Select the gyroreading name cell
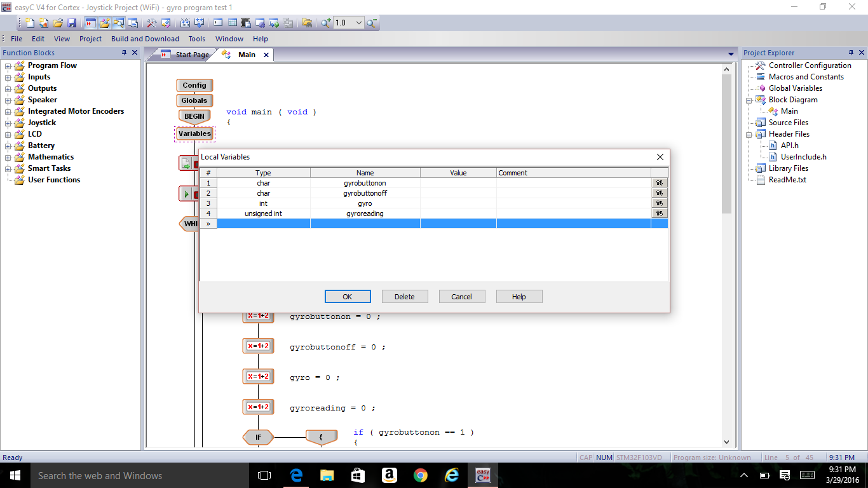 [365, 213]
